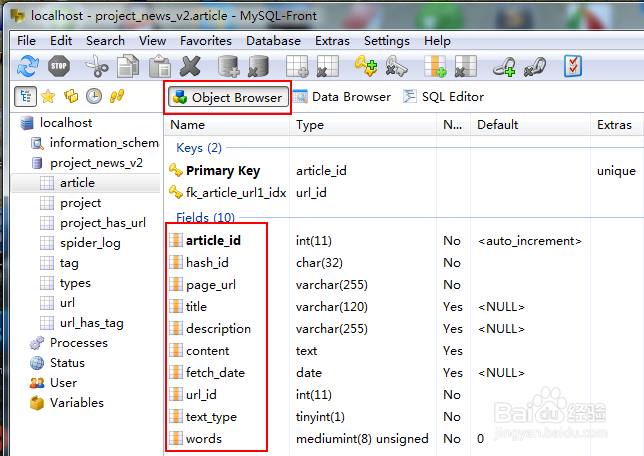Open the clock history icon
The width and height of the screenshot is (644, 456).
94,96
